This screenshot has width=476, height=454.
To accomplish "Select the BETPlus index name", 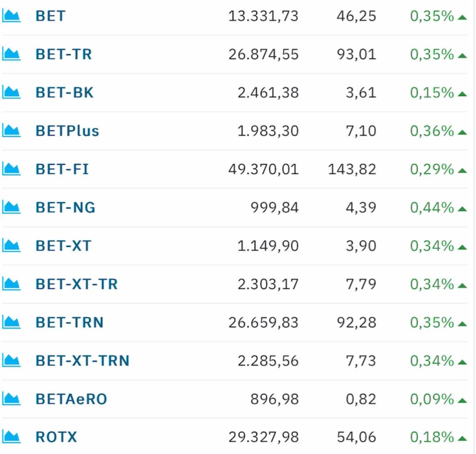I will (x=68, y=131).
